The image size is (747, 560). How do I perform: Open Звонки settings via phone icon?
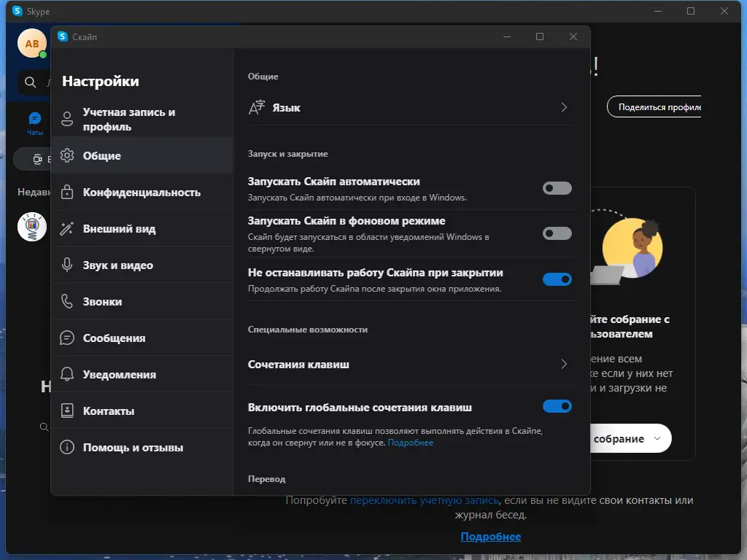[x=66, y=300]
